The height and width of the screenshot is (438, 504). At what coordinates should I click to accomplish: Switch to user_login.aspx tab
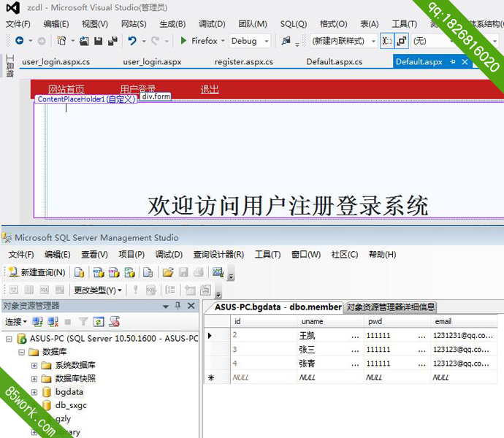tap(152, 62)
